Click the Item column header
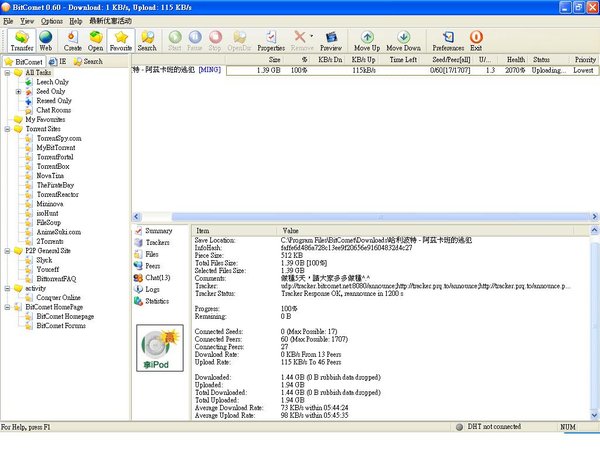Screen dimensions: 600x450 tap(234, 231)
